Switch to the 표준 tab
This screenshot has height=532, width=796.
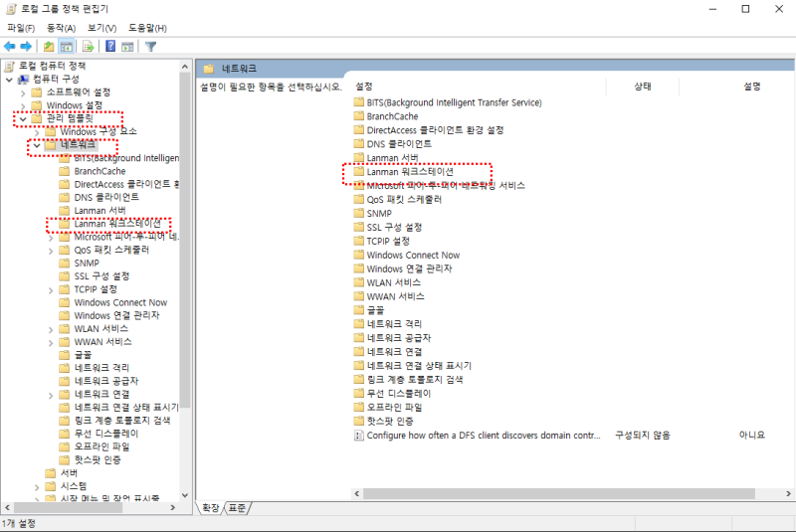point(237,508)
